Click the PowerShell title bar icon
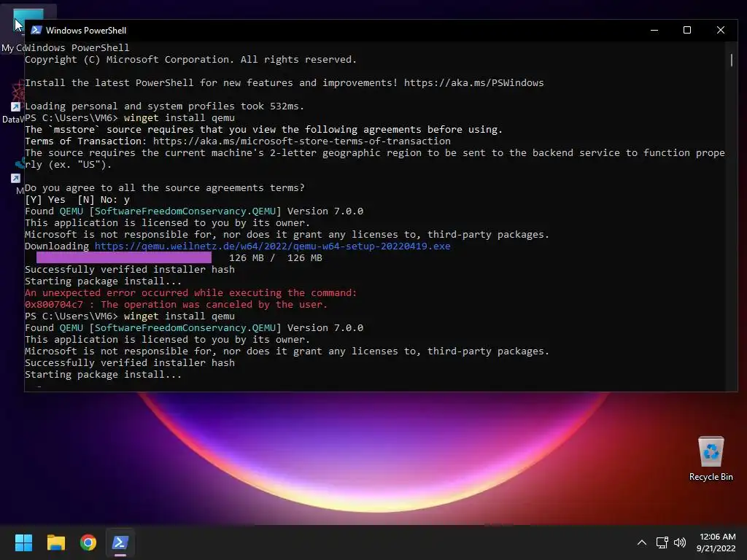Screen dimensions: 747x560 [36, 30]
